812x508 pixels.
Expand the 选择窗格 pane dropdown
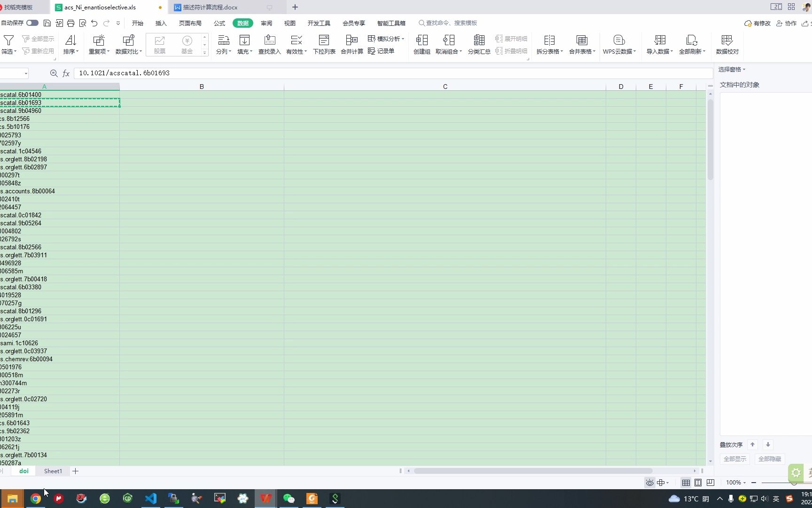[x=744, y=70]
